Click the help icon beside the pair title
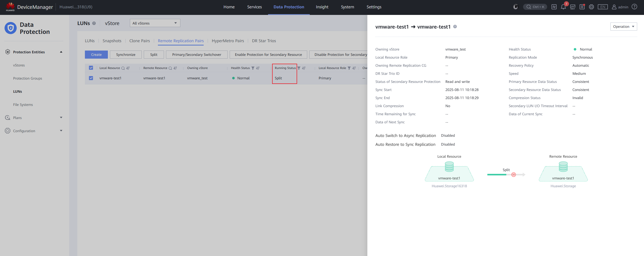Viewport: 644px width, 256px height. tap(455, 27)
